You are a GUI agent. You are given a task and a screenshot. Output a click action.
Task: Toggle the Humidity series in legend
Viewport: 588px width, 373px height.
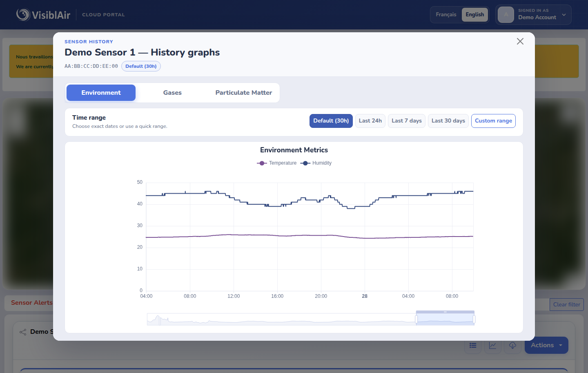316,163
